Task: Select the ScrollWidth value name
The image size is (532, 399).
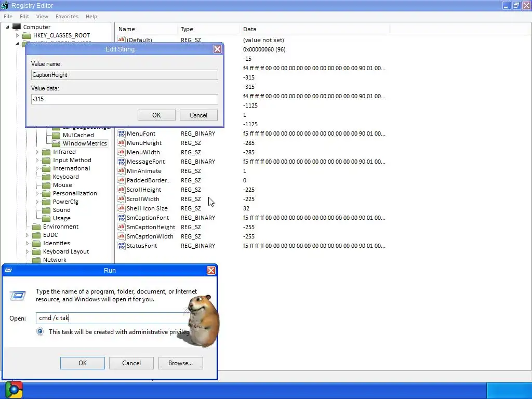Action: click(x=143, y=199)
